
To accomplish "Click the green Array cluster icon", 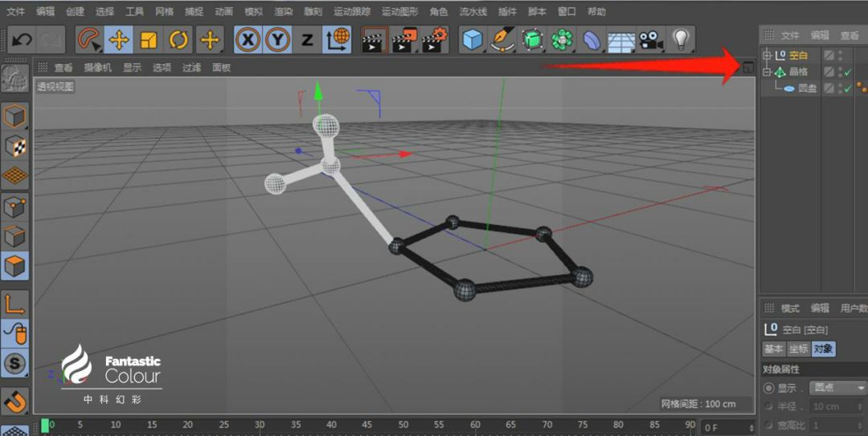I will [563, 40].
